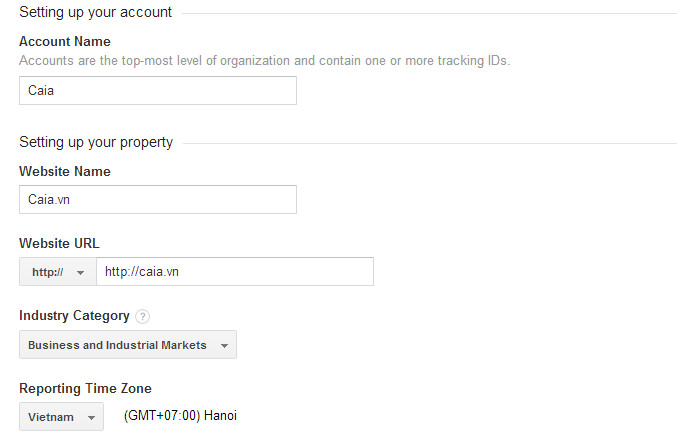
Task: Click the Industry Category help question-mark icon
Action: click(x=142, y=316)
